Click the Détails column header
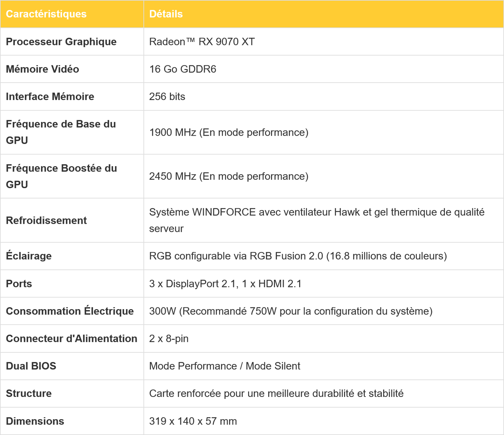 tap(166, 14)
